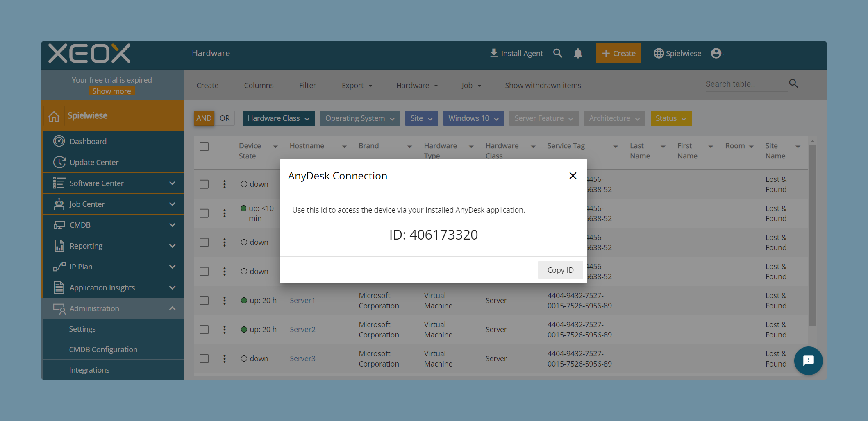Tick the select-all header checkbox
The height and width of the screenshot is (421, 868).
(204, 147)
